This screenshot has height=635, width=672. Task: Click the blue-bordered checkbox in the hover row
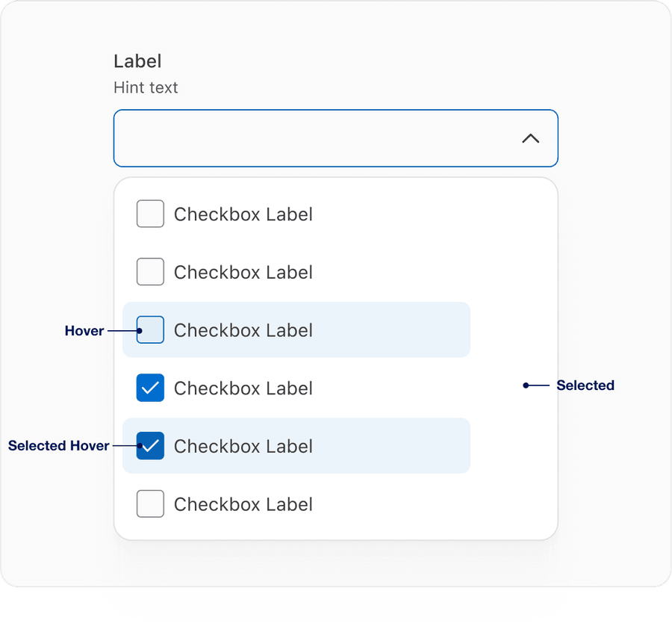[x=150, y=330]
